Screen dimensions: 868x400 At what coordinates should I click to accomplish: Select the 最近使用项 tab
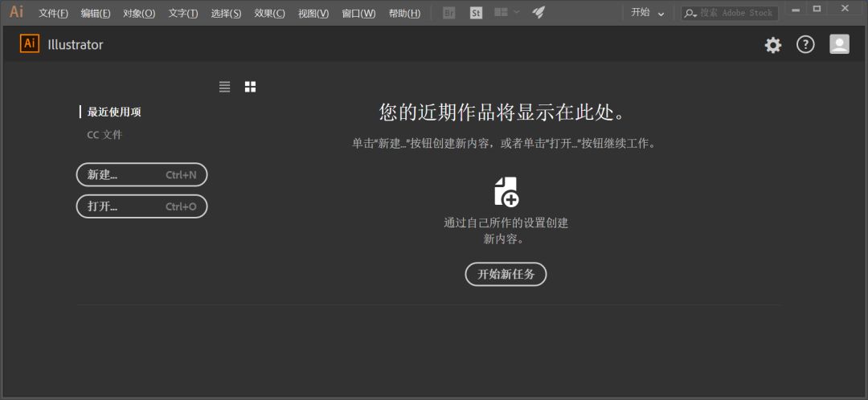[114, 112]
